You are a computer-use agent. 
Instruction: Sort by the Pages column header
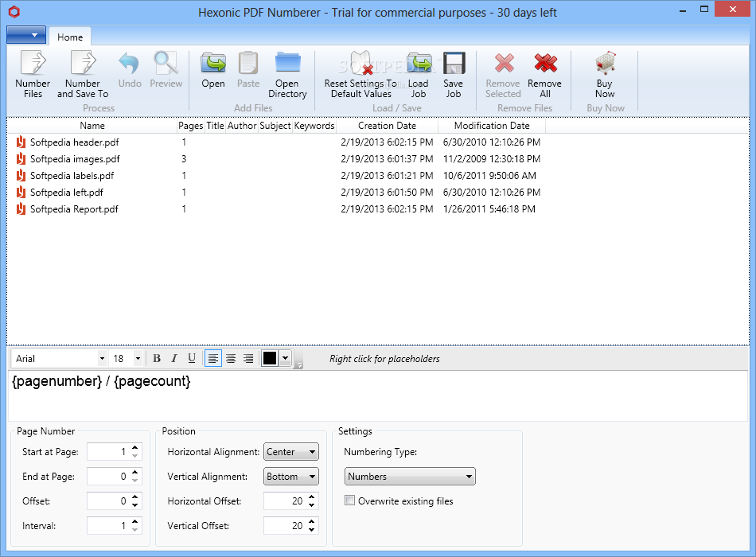(x=190, y=126)
